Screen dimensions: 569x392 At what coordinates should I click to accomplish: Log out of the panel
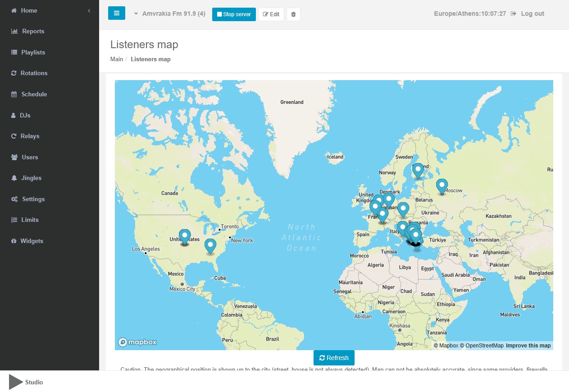(528, 14)
